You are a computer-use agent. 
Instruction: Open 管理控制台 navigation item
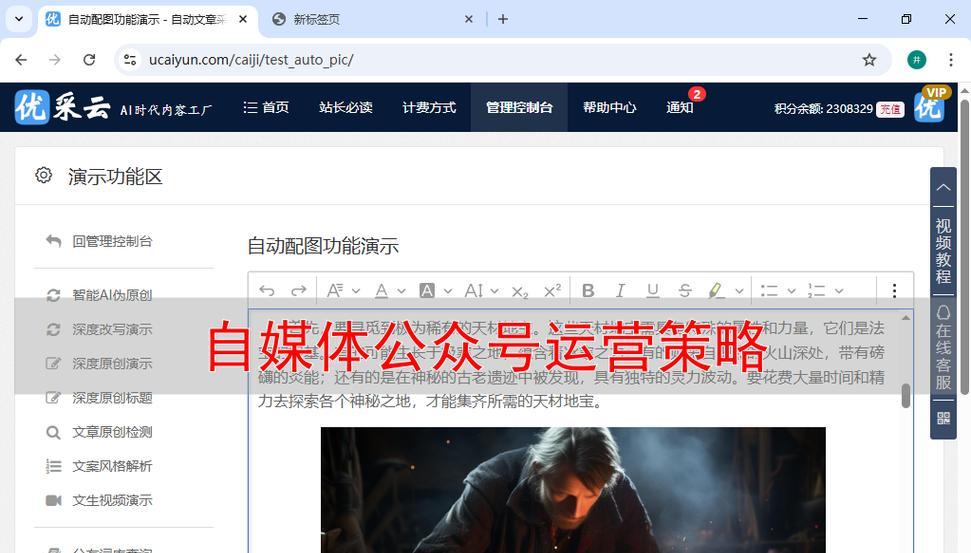click(519, 108)
